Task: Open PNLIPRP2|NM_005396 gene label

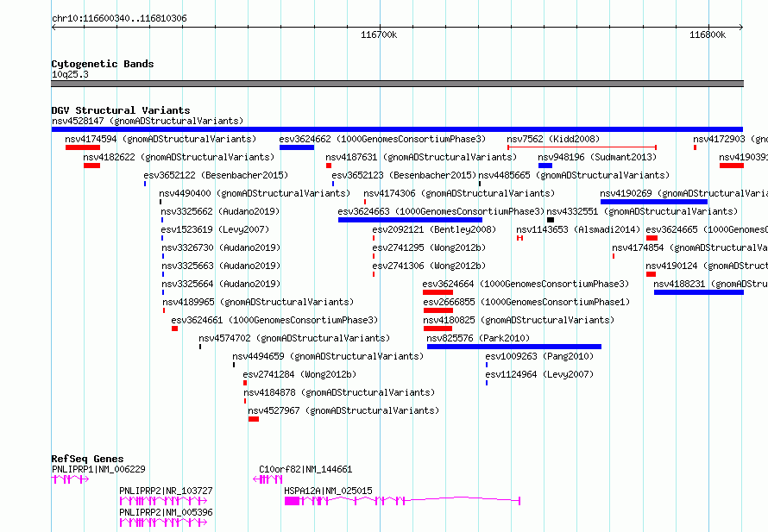Action: (x=166, y=512)
